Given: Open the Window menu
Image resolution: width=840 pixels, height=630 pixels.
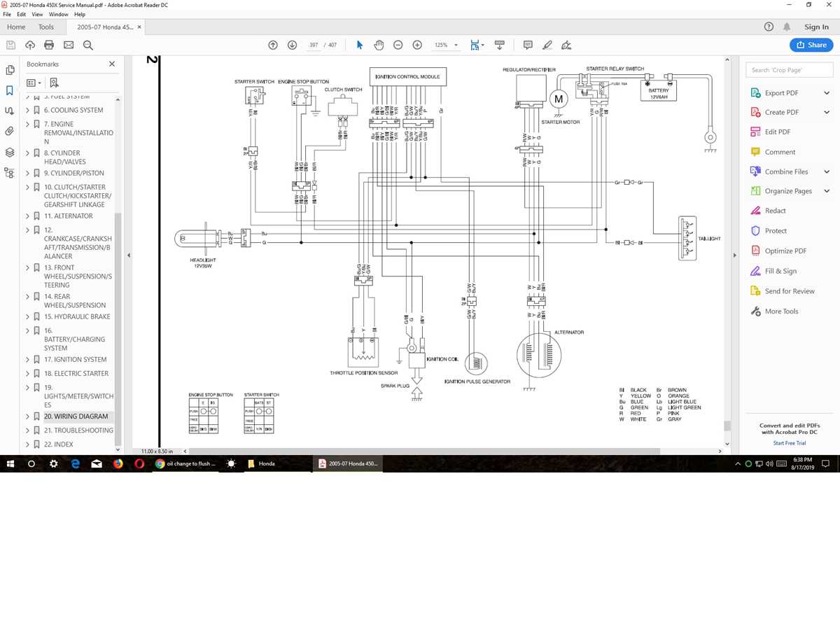Looking at the screenshot, I should click(59, 14).
